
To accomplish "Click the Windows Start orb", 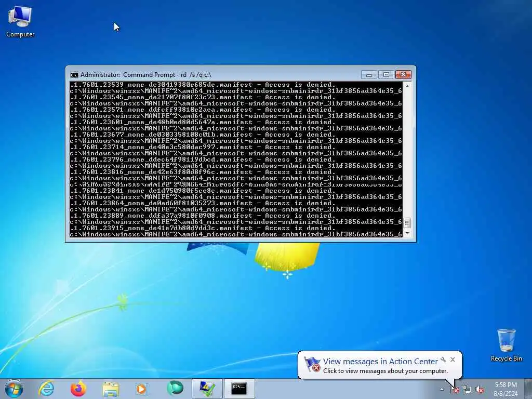I will pyautogui.click(x=14, y=389).
